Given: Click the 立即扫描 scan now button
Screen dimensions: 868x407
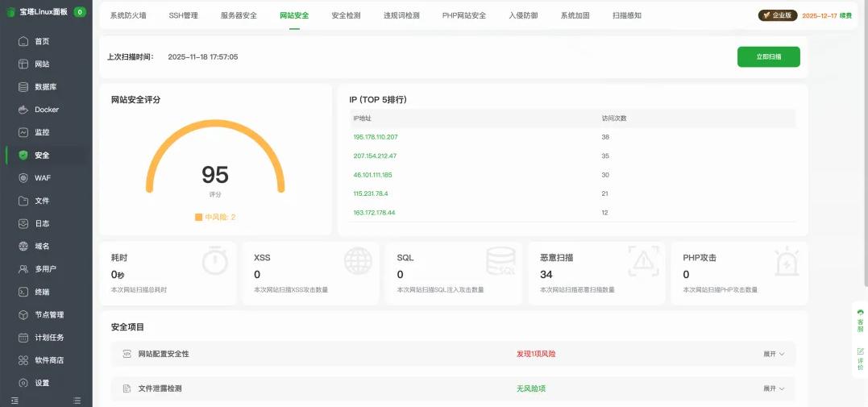Looking at the screenshot, I should (768, 56).
